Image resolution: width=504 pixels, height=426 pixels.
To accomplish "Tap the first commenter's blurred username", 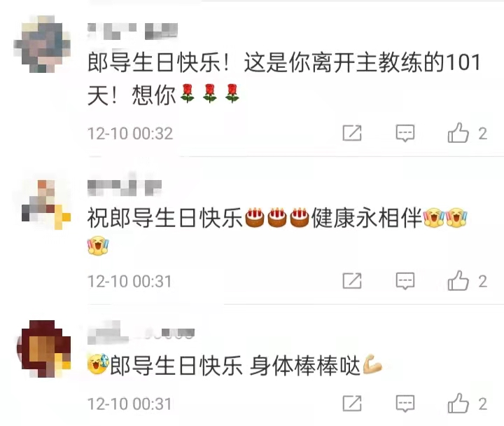I will (132, 32).
